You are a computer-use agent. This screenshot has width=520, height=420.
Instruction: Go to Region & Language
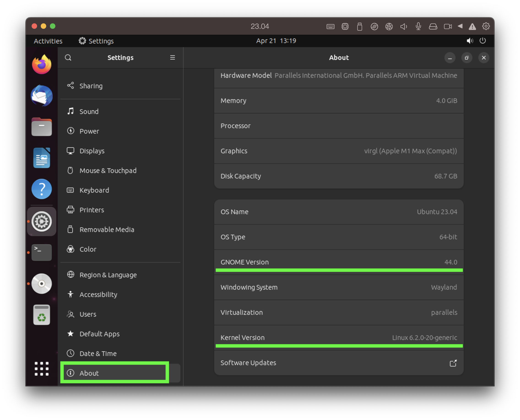click(120, 275)
